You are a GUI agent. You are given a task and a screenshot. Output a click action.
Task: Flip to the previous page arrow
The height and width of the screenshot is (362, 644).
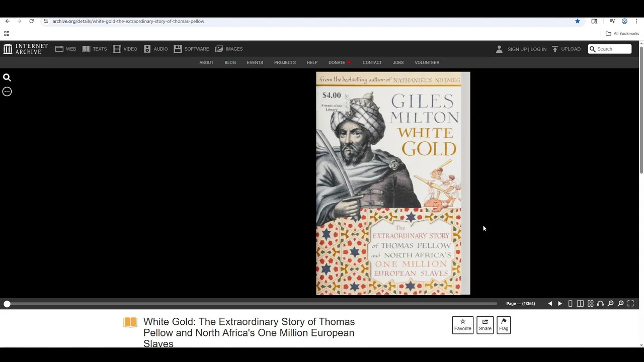point(550,304)
